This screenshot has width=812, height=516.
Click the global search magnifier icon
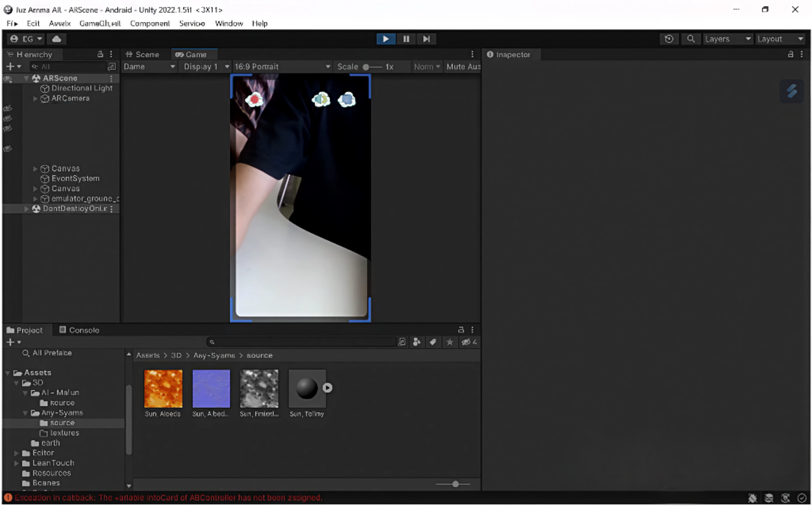click(691, 39)
